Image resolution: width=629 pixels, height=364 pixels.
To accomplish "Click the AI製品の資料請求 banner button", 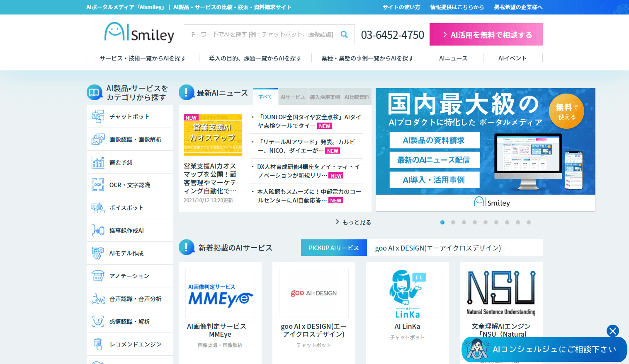I will point(434,140).
